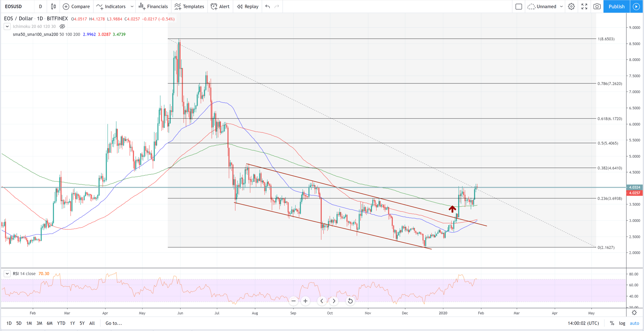644x331 pixels.
Task: Undo the last chart action
Action: tap(268, 7)
